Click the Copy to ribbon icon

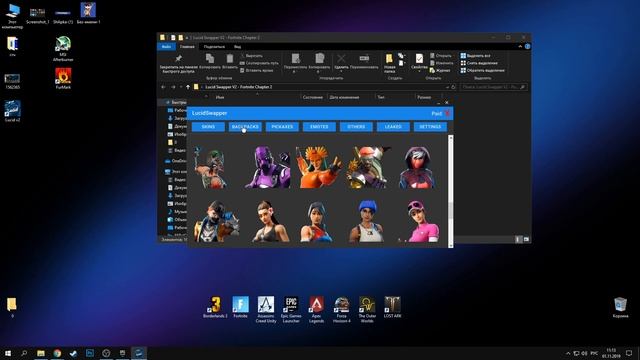click(x=320, y=58)
